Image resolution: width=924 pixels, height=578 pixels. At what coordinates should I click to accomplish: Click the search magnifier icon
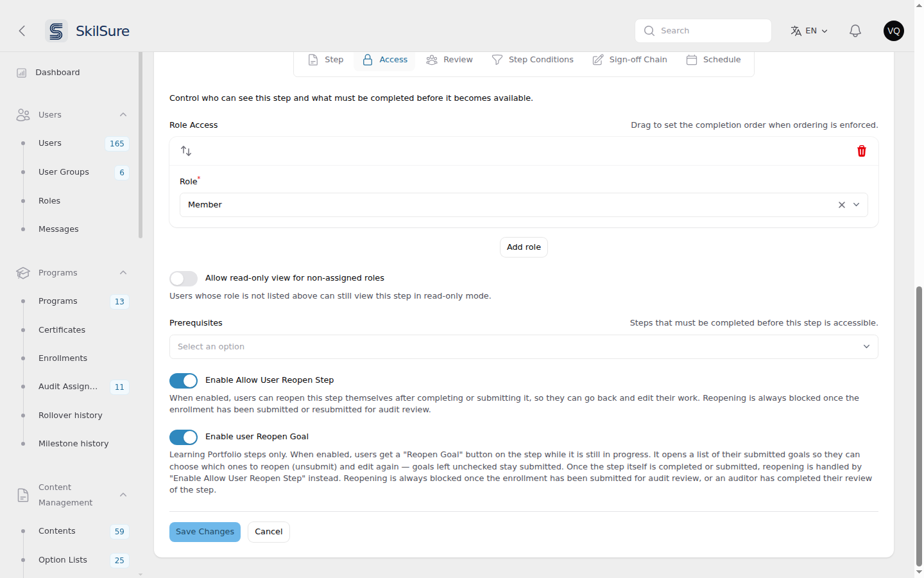point(649,31)
